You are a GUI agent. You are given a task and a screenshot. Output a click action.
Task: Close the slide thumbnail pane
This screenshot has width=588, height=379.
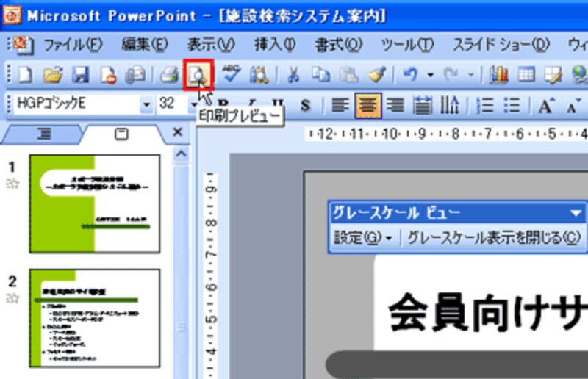pyautogui.click(x=177, y=132)
